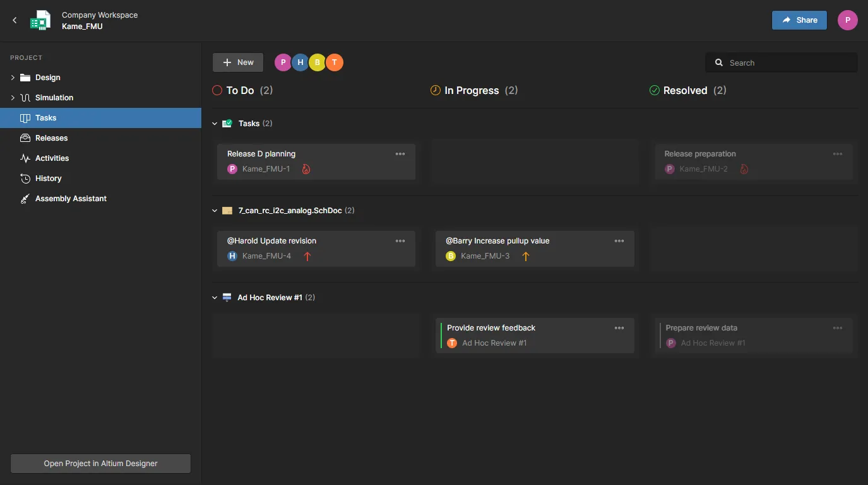Click assignee avatar T on Provide review feedback
Viewport: 868px width, 485px height.
(452, 343)
